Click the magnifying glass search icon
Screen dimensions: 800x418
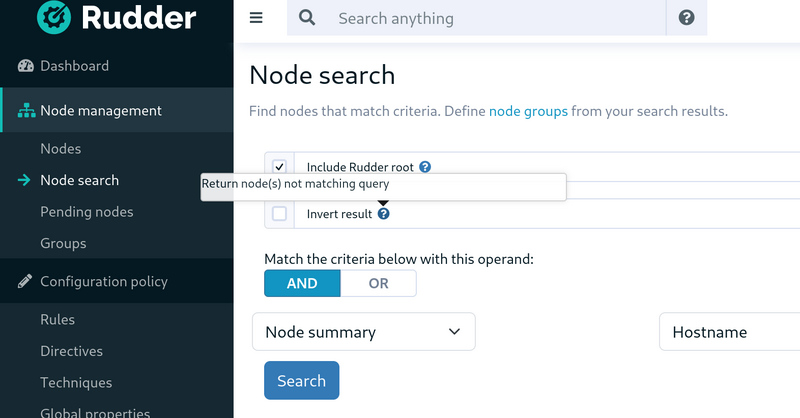click(307, 18)
